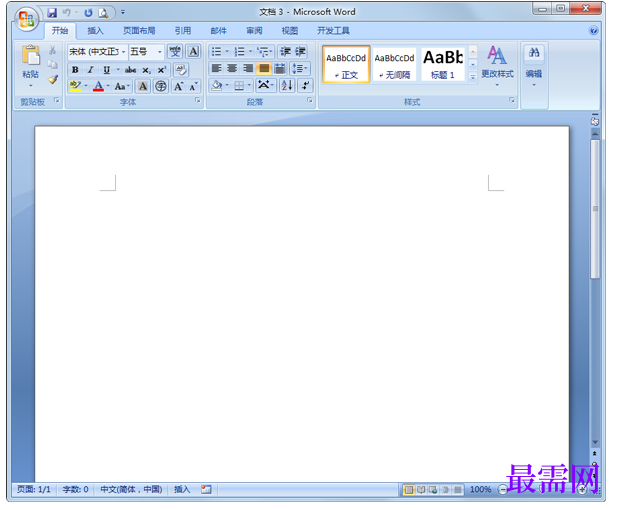Toggle Superscript formatting
This screenshot has width=618, height=510.
pyautogui.click(x=162, y=70)
